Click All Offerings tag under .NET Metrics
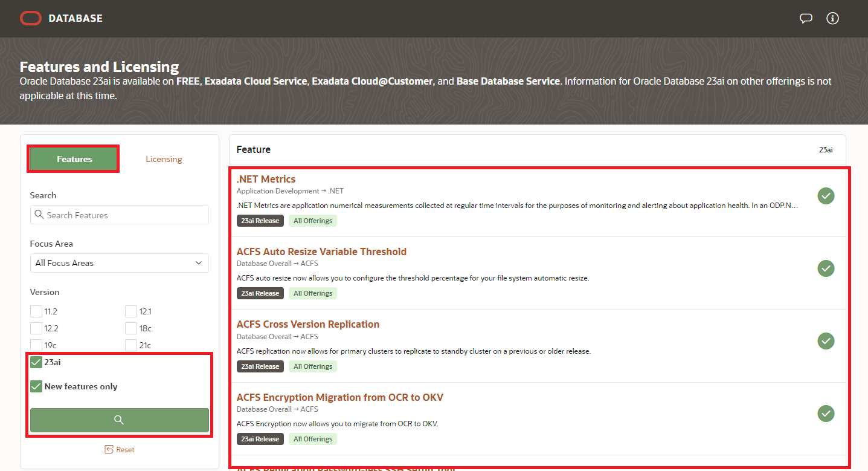Screen dimensions: 868x471 pyautogui.click(x=313, y=221)
